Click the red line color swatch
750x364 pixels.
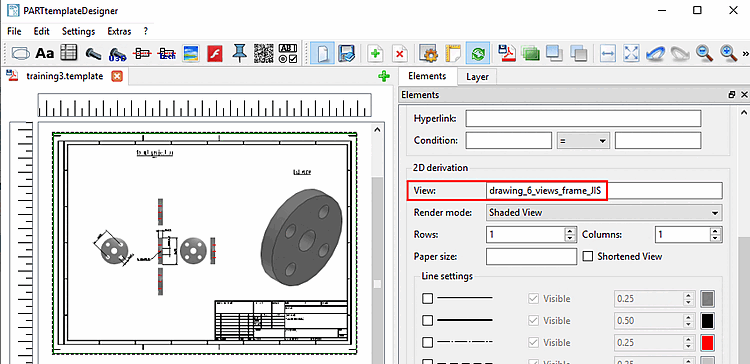707,343
